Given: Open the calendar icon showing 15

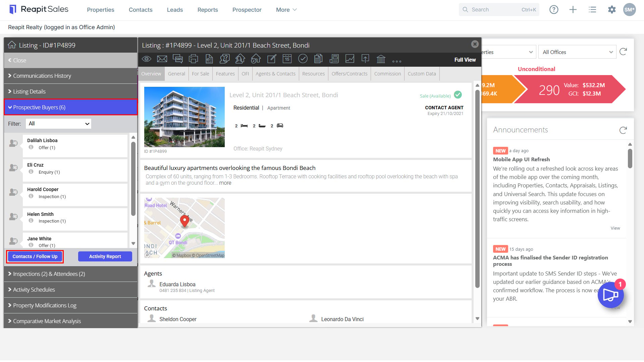Looking at the screenshot, I should click(287, 59).
